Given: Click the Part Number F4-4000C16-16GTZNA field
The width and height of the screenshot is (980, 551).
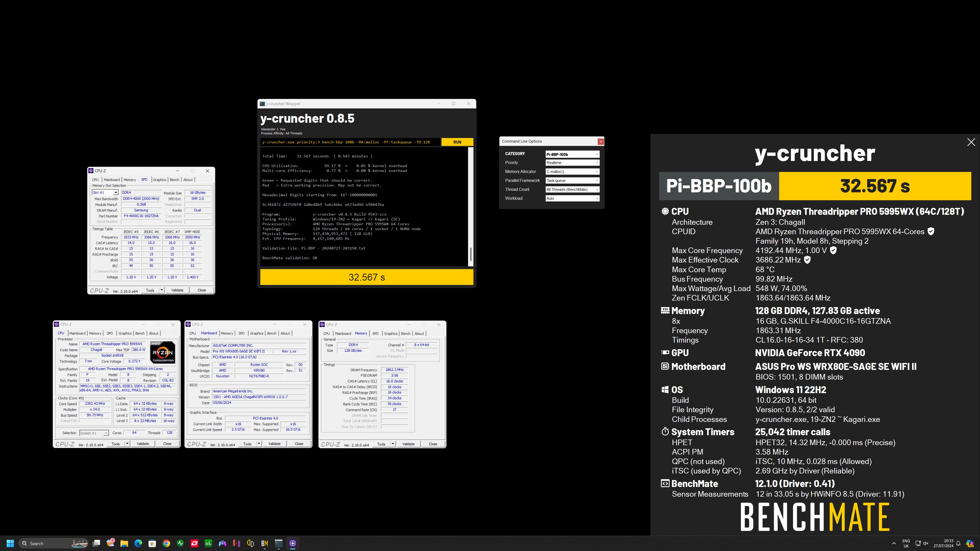Looking at the screenshot, I should 141,216.
